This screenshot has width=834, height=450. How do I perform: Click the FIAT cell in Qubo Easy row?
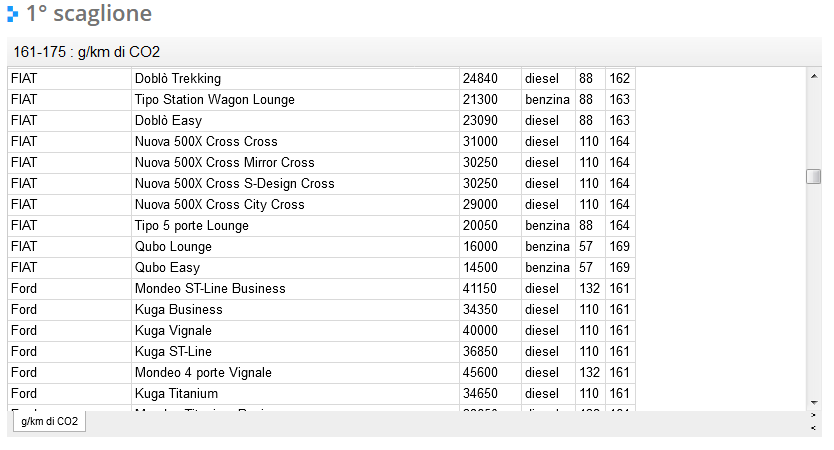click(69, 268)
